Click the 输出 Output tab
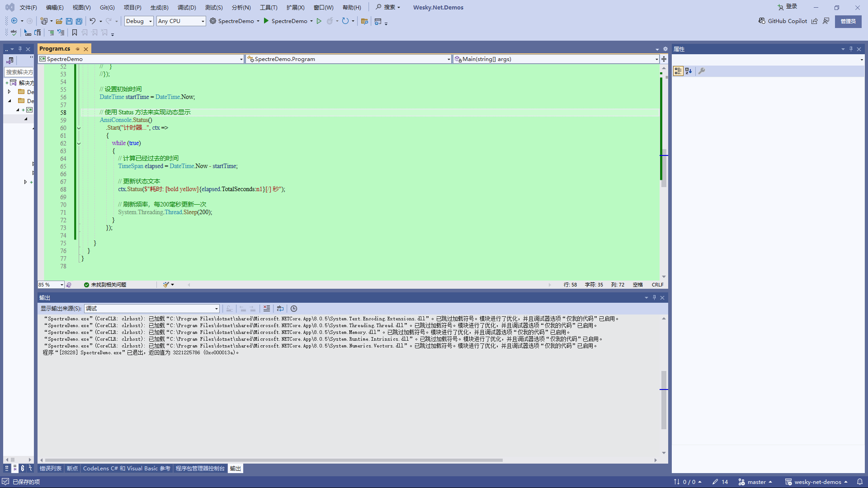 (235, 468)
